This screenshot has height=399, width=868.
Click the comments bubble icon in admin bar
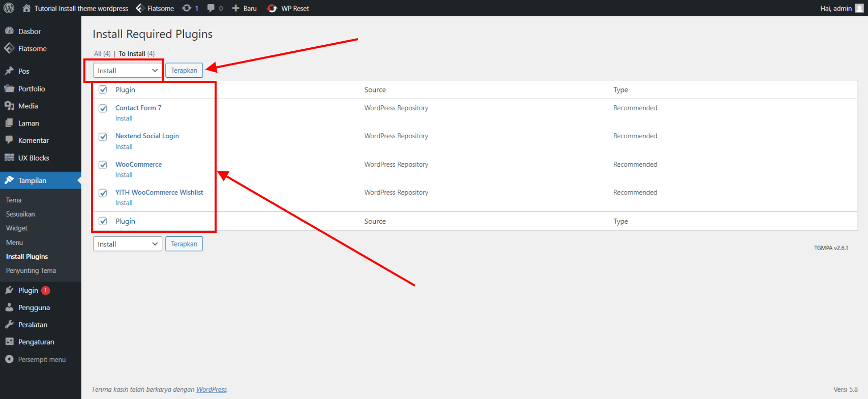point(211,8)
